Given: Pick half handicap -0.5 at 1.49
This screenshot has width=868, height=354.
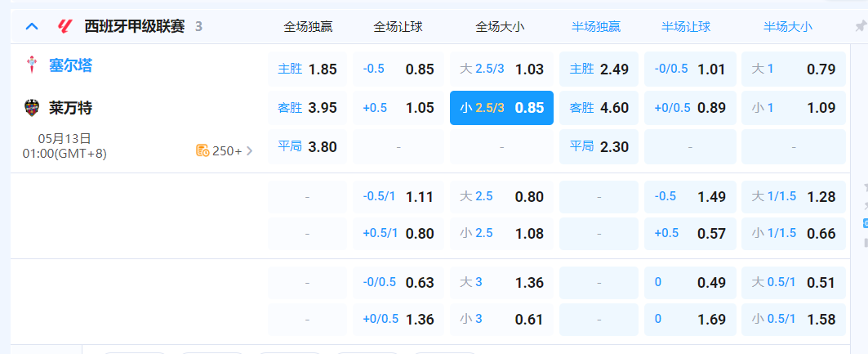Looking at the screenshot, I should coord(690,197).
